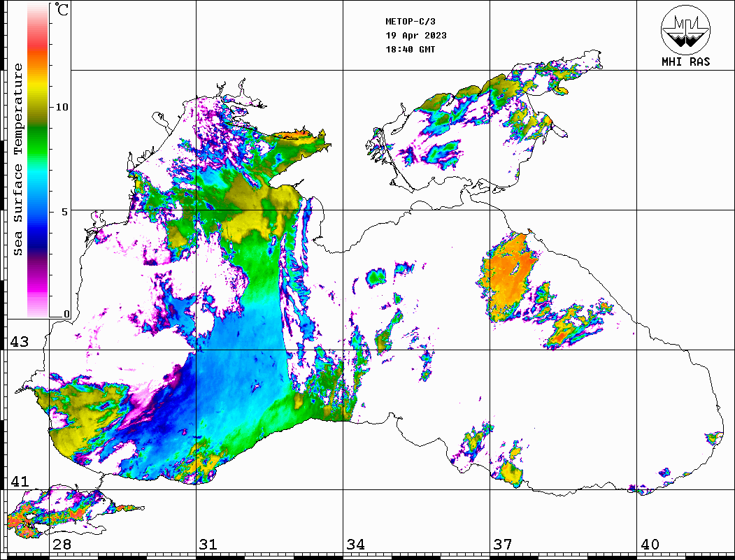This screenshot has width=735, height=560.
Task: Click the '0' tick on temperature scale
Action: pos(66,313)
